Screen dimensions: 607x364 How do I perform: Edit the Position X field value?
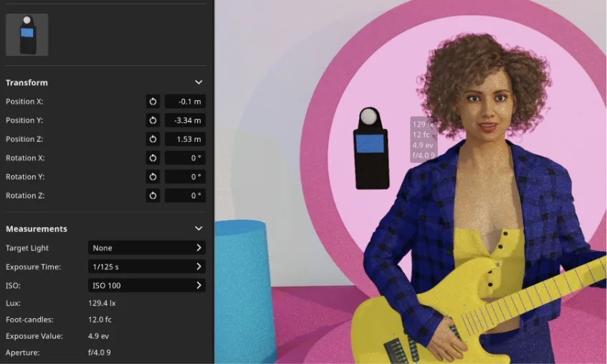[185, 102]
